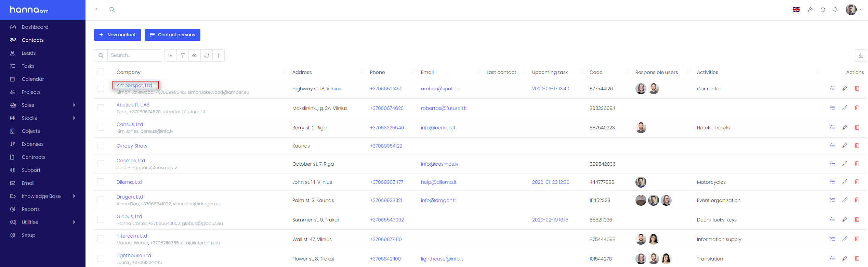868x267 pixels.
Task: Click the Contact persons button
Action: tap(172, 35)
